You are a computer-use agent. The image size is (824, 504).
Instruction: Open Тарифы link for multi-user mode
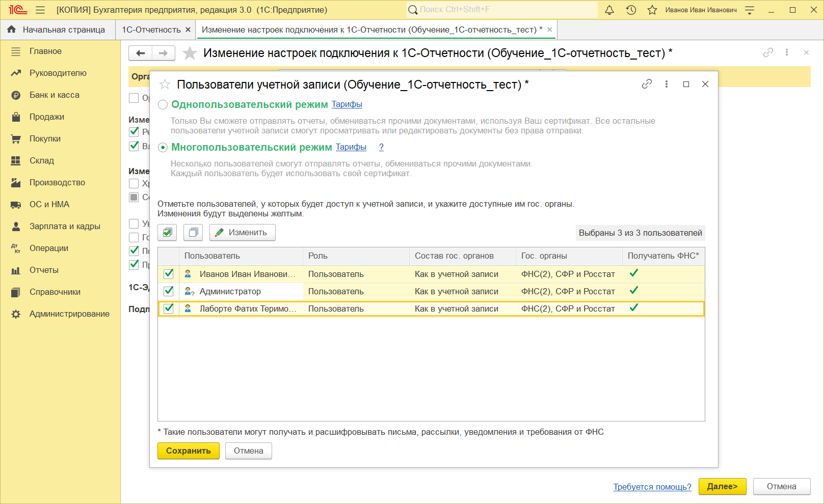pyautogui.click(x=351, y=147)
